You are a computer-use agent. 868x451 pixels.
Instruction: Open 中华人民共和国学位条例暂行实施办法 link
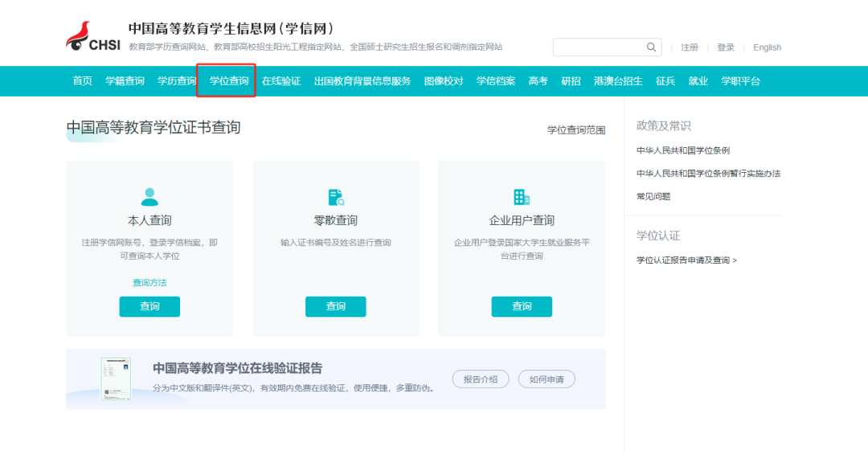point(709,174)
